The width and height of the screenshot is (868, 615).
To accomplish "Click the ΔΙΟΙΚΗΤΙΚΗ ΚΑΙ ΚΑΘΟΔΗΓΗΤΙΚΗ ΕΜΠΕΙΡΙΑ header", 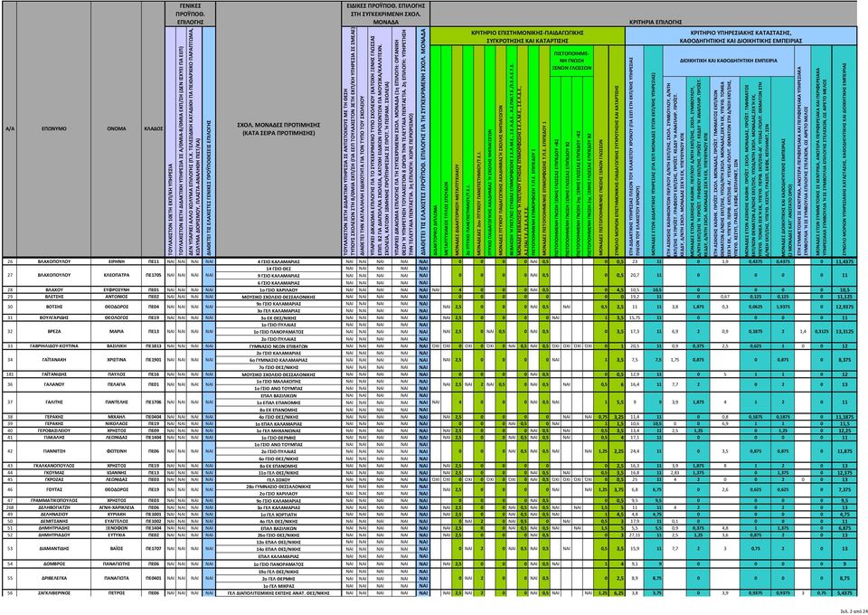I will [728, 60].
